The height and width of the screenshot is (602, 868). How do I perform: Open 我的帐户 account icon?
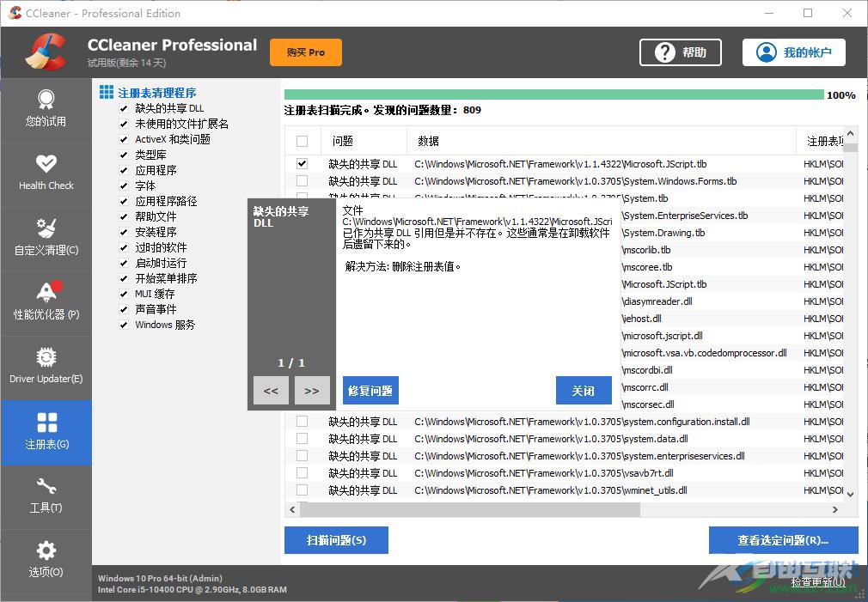[766, 52]
